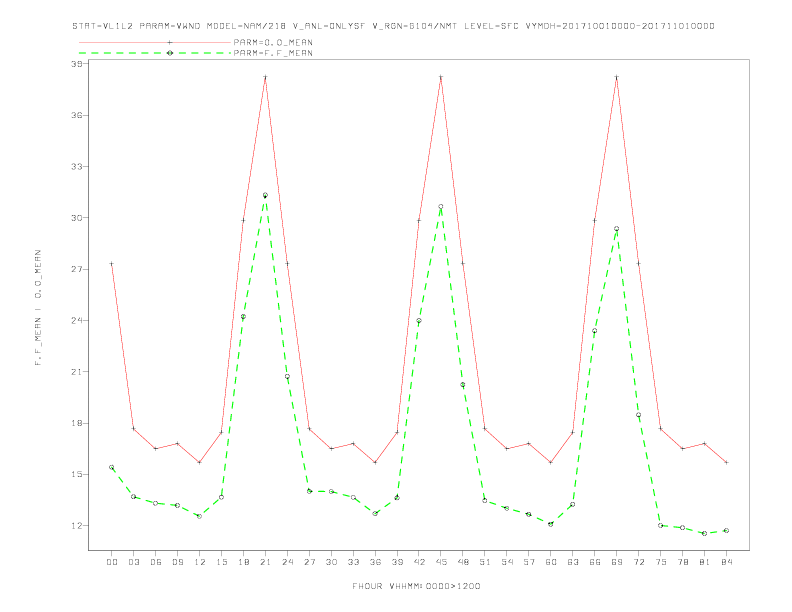The height and width of the screenshot is (612, 792).
Task: Select the V_ANL=ONLYSF title text
Action: pos(329,26)
